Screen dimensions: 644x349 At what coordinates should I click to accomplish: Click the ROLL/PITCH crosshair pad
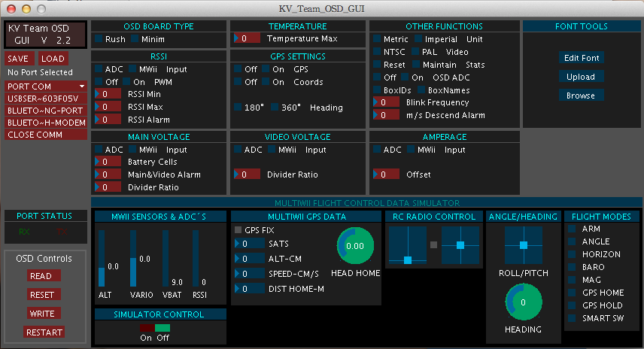(x=523, y=245)
